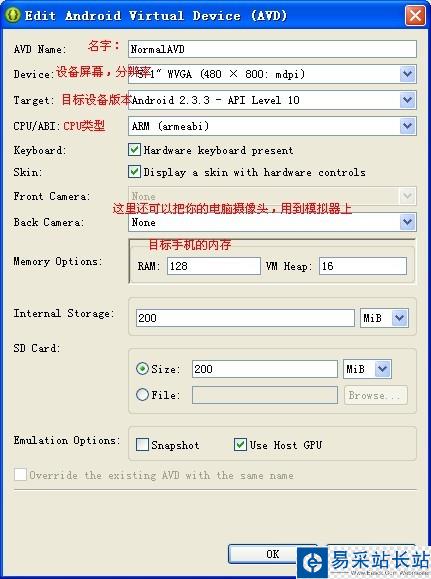Click the 'SD Card:' label
431x579 pixels.
click(x=37, y=348)
